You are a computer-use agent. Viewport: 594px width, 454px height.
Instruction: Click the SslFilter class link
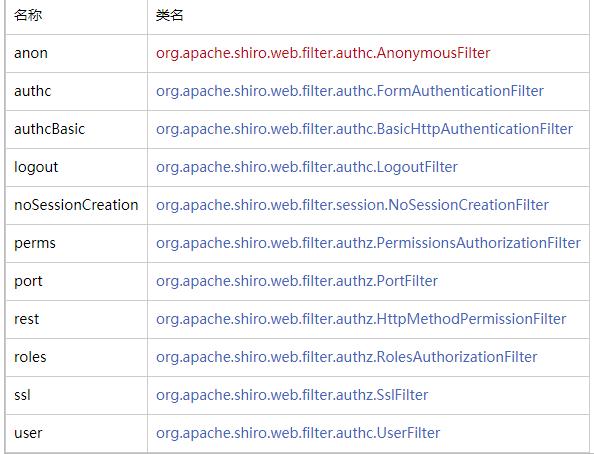292,395
